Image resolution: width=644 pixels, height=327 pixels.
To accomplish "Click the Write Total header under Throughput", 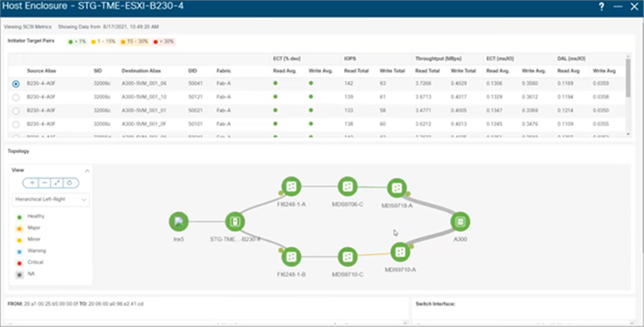I will [463, 71].
